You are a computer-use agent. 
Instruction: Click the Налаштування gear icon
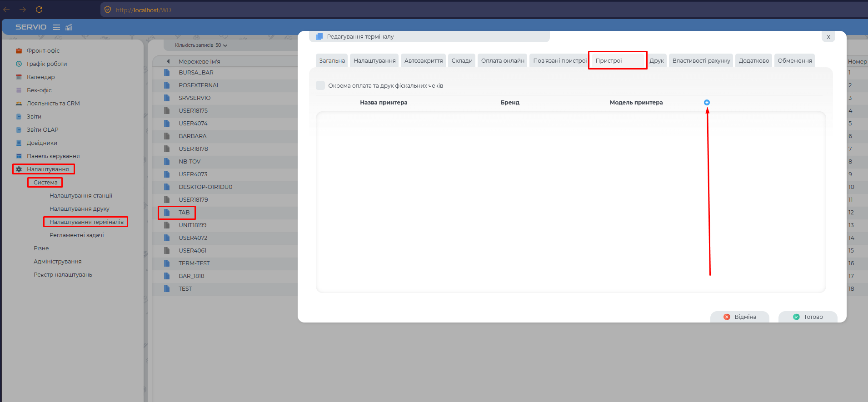coord(19,169)
